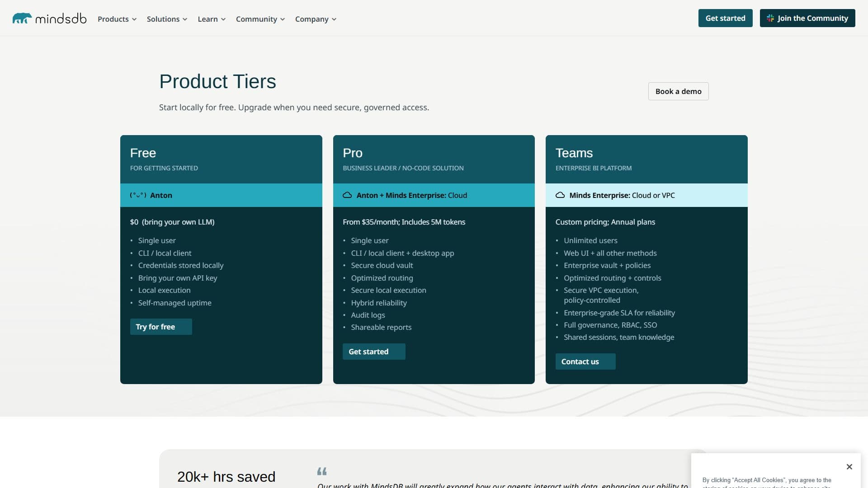868x488 pixels.
Task: Expand the Products menu chevron
Action: (134, 19)
